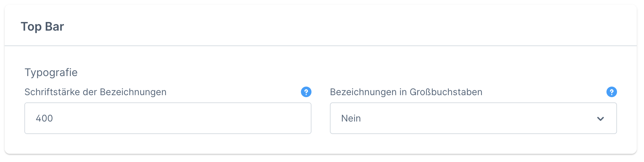Click the chevron arrow in the Nein dropdown
Viewport: 644px width, 162px height.
600,119
